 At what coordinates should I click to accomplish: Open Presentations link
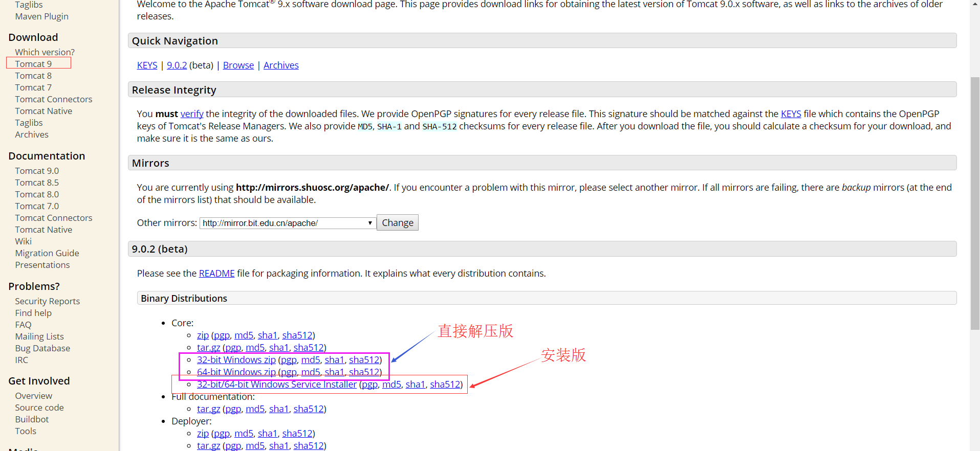[x=42, y=265]
